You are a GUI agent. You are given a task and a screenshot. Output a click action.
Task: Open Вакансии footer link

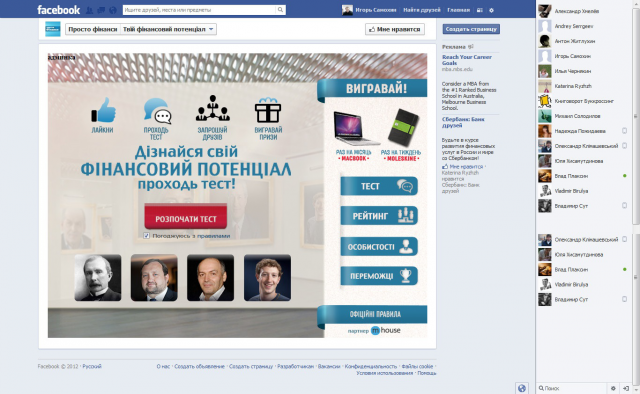click(x=329, y=366)
